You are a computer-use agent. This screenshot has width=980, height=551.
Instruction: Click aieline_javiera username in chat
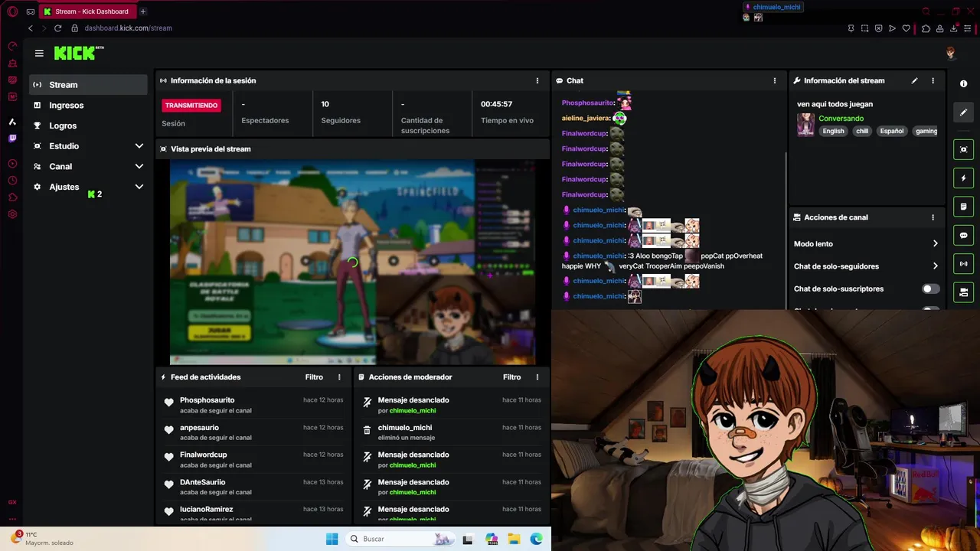pyautogui.click(x=586, y=119)
